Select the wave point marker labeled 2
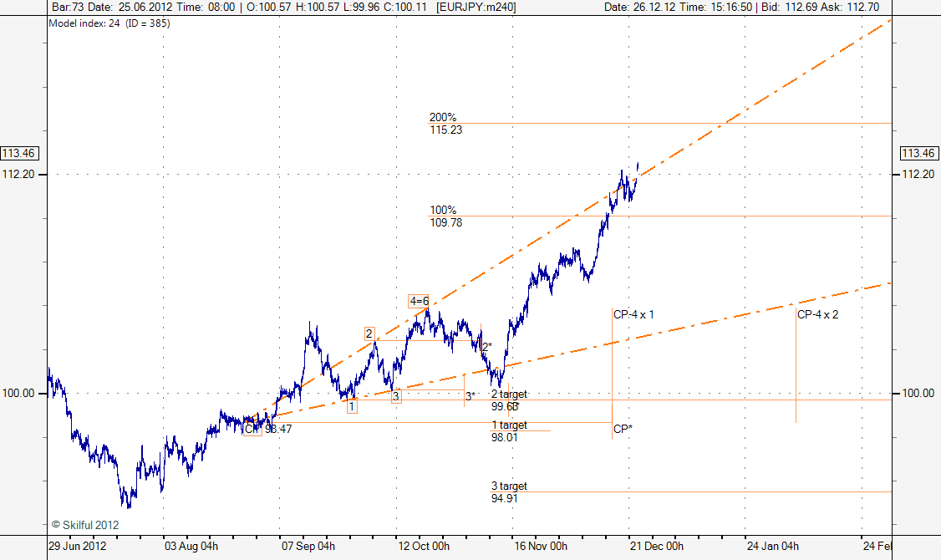The width and height of the screenshot is (941, 560). pos(369,333)
